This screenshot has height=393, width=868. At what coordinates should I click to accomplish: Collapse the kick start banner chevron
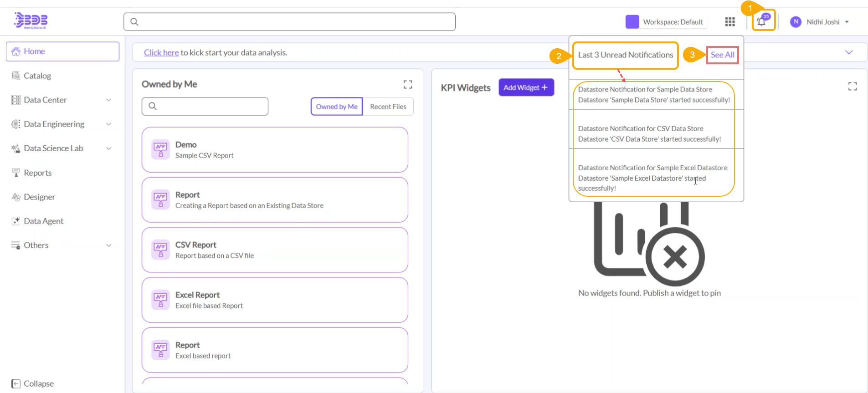848,52
